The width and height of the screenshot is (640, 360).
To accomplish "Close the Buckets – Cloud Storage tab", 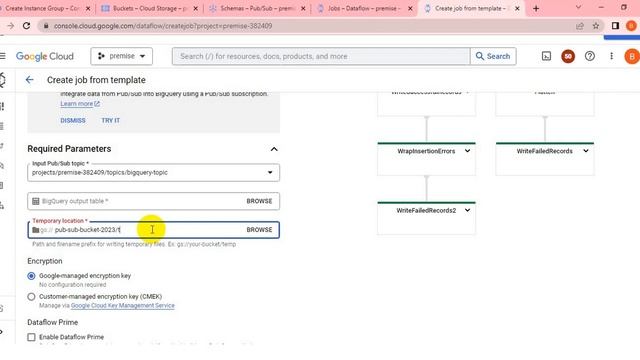I will tap(196, 8).
